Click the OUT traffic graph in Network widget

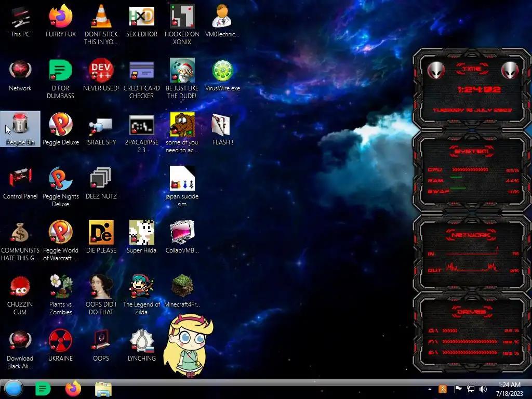[472, 267]
